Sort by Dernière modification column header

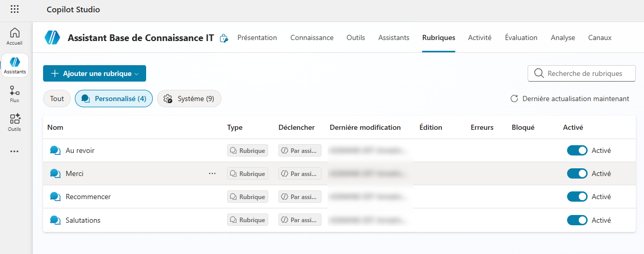point(365,127)
